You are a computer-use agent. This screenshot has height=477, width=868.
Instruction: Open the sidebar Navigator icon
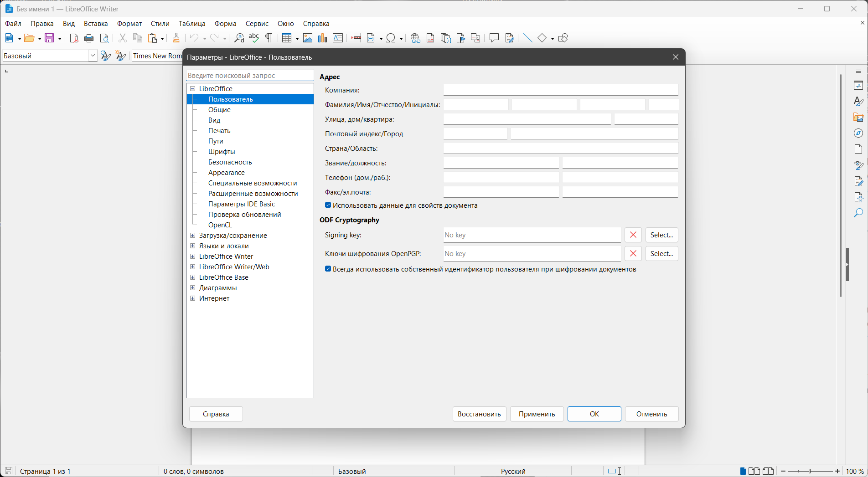[x=858, y=133]
